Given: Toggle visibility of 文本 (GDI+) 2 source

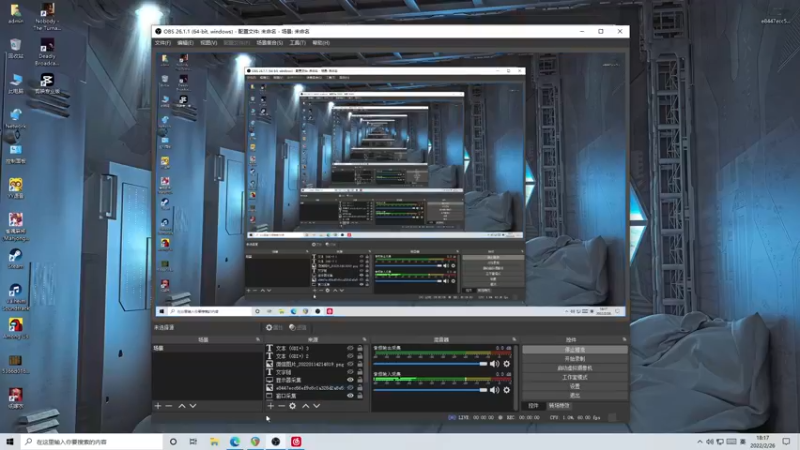Looking at the screenshot, I should click(x=350, y=356).
